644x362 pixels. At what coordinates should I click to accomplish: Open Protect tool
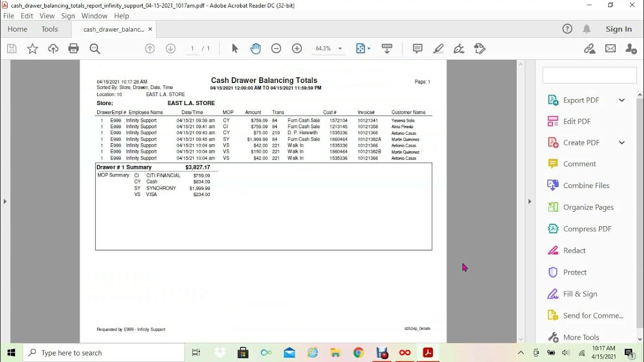(x=575, y=272)
